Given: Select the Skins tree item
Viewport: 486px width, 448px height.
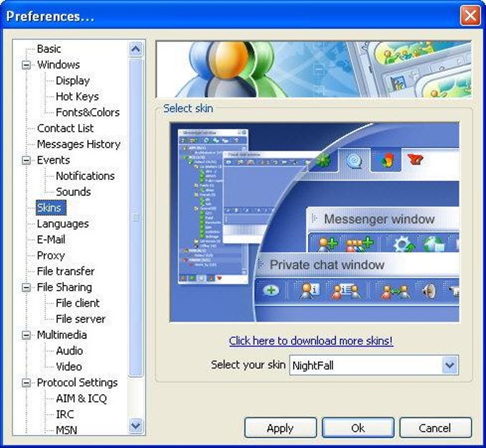Looking at the screenshot, I should click(x=51, y=208).
